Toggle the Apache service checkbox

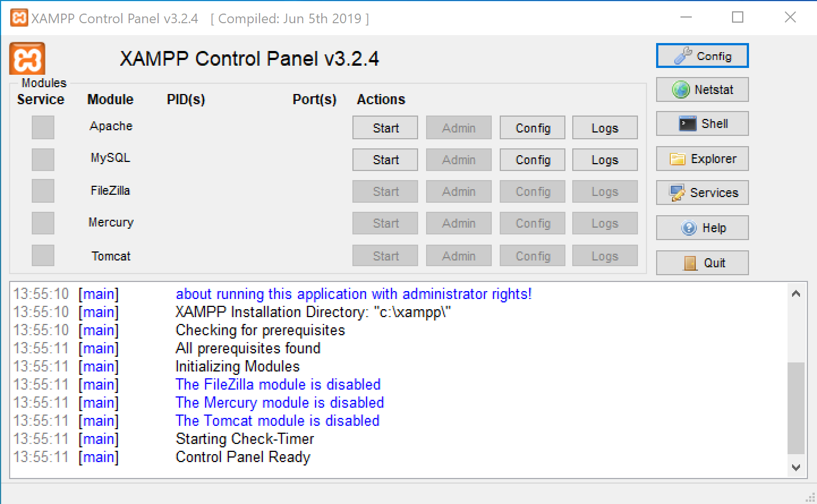pos(43,127)
